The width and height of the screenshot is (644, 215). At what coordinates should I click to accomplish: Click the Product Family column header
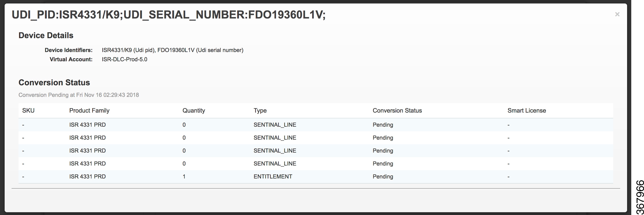89,110
